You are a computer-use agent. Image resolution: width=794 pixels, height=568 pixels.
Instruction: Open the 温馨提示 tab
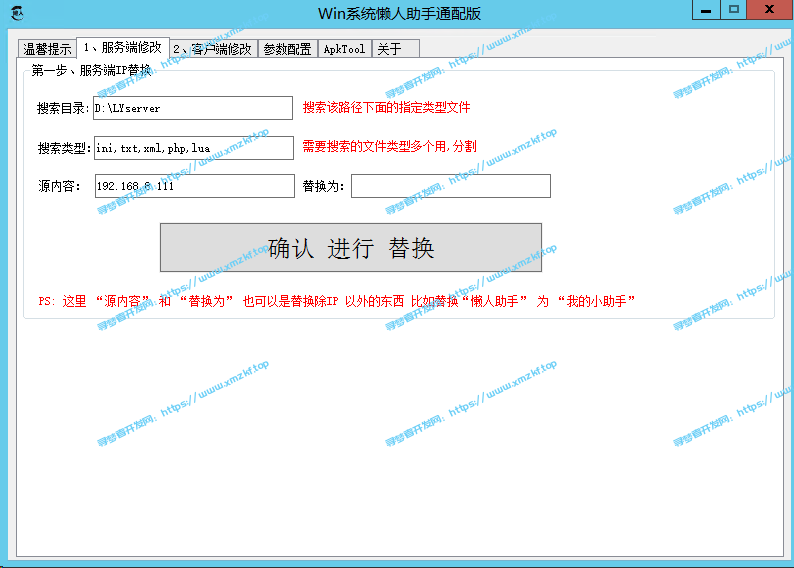pyautogui.click(x=47, y=49)
